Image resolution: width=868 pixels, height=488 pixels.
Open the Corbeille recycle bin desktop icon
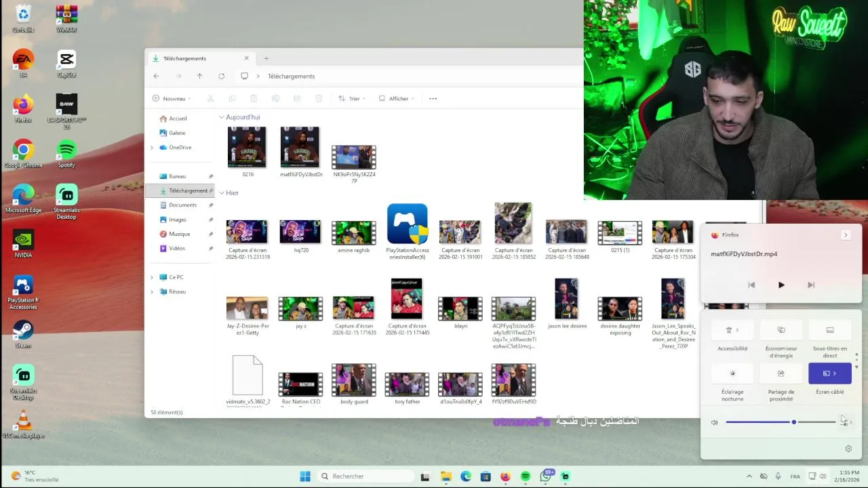[23, 18]
